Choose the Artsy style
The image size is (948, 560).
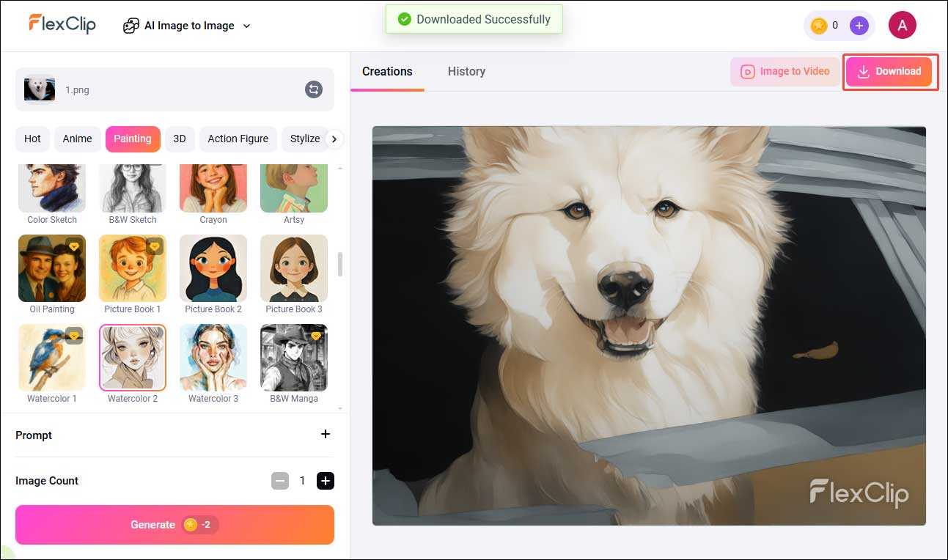tap(294, 189)
